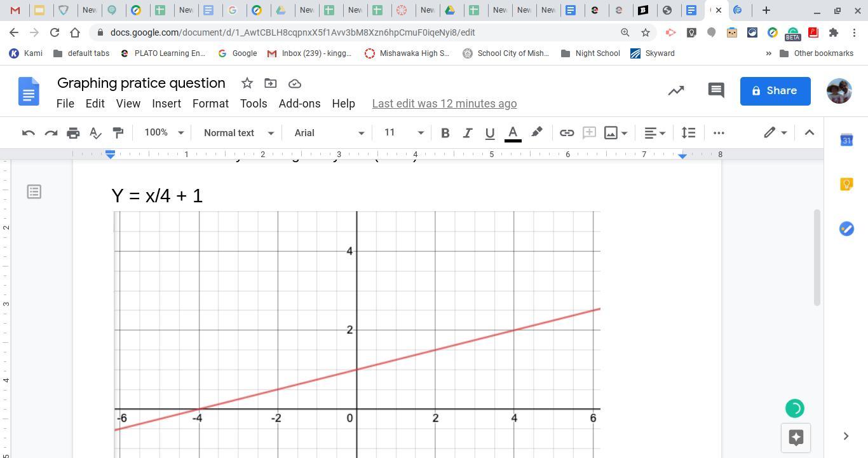Open the Chrome three-dot menu
The image size is (868, 458).
pos(855,32)
